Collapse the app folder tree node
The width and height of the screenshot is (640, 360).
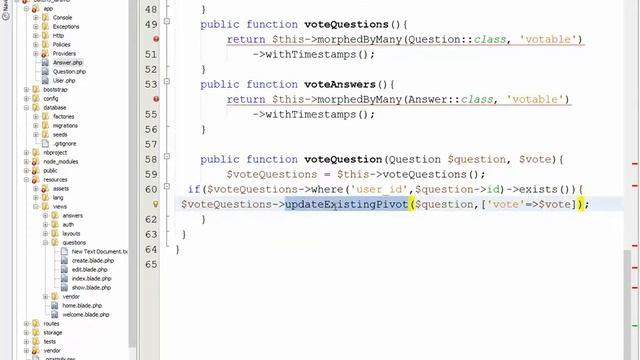point(27,9)
